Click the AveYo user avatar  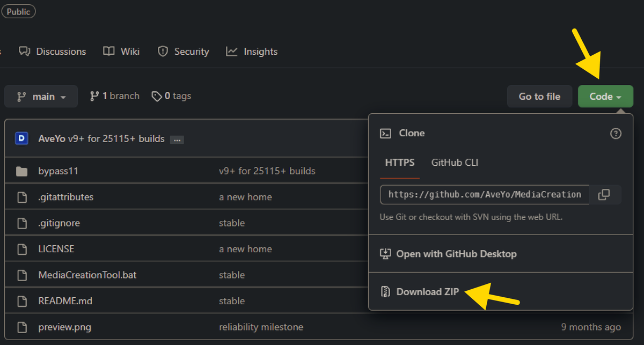21,138
